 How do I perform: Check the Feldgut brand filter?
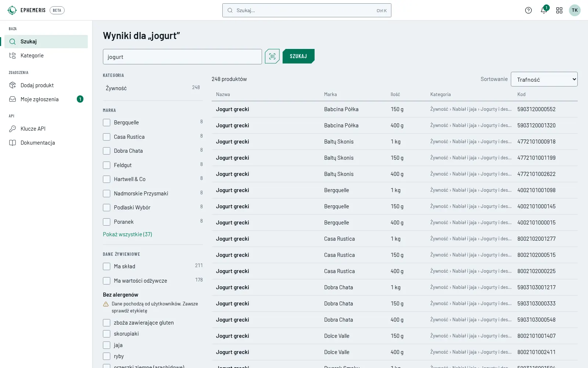point(107,165)
